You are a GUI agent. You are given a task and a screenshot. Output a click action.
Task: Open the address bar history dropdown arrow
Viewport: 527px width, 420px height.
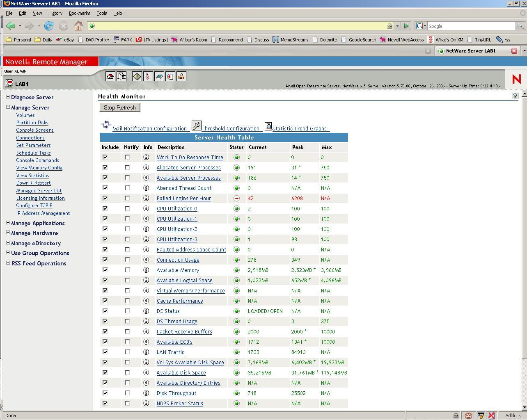click(397, 26)
